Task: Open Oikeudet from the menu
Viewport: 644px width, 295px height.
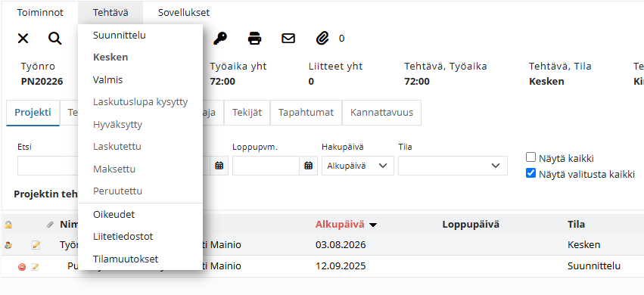Action: pos(141,215)
